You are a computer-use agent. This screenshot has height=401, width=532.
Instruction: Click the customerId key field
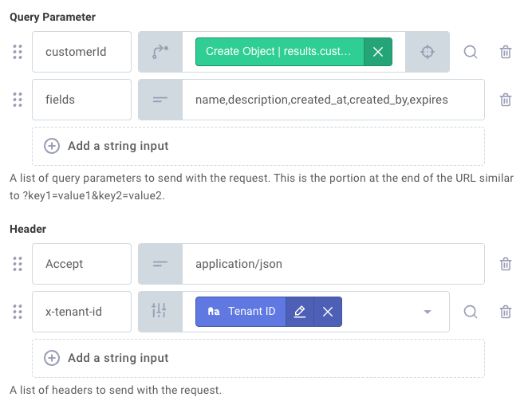(82, 52)
